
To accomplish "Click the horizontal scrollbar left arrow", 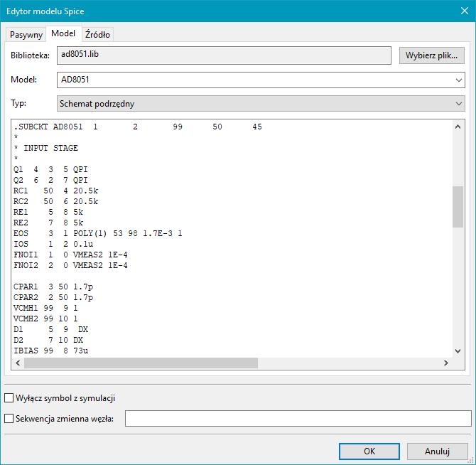I will (18, 363).
